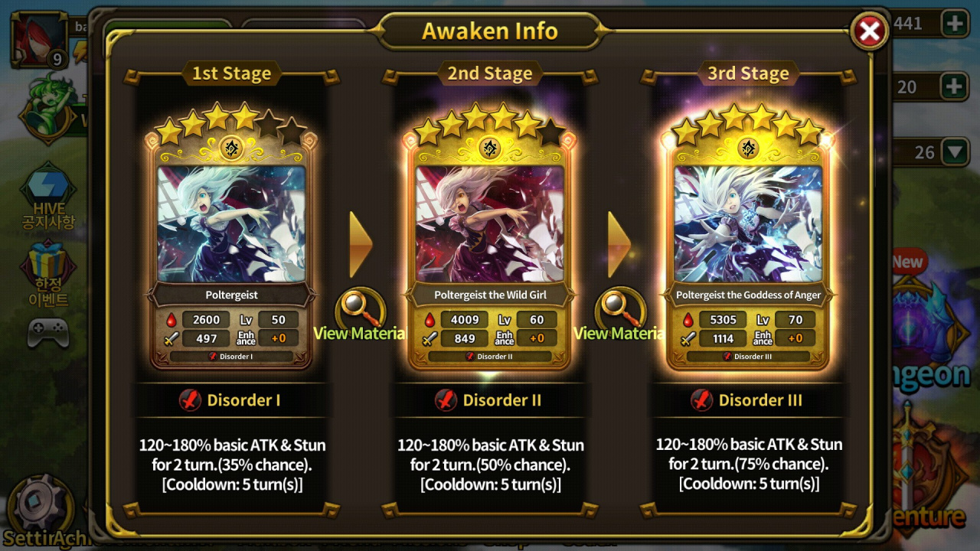Viewport: 980px width, 551px height.
Task: Click the 1st Stage header label
Action: (231, 73)
